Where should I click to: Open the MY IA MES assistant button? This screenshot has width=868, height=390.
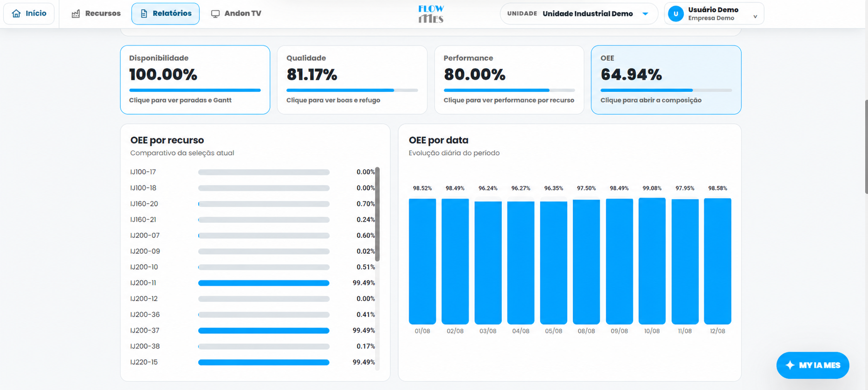pos(813,365)
